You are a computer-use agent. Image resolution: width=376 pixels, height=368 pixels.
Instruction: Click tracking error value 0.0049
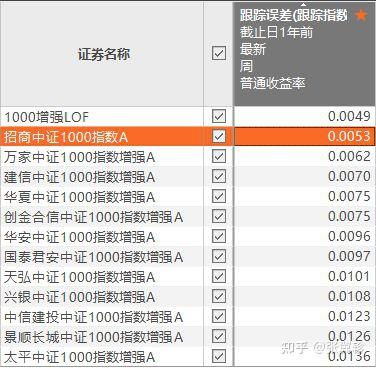click(349, 116)
